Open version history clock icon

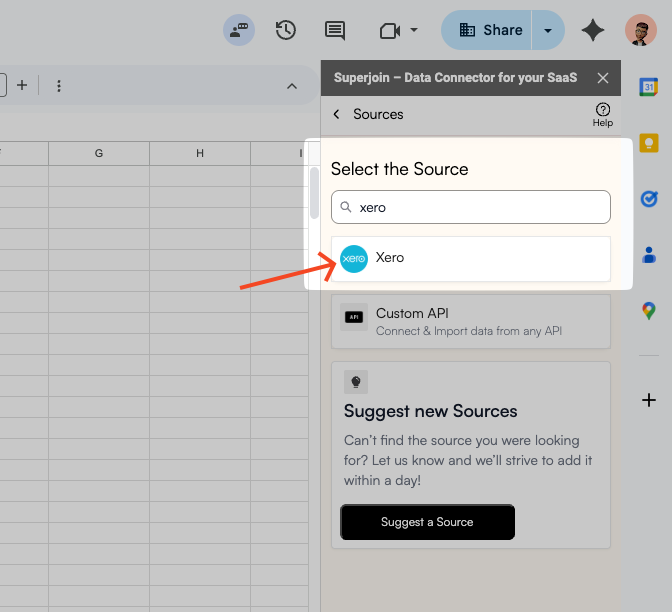coord(286,30)
